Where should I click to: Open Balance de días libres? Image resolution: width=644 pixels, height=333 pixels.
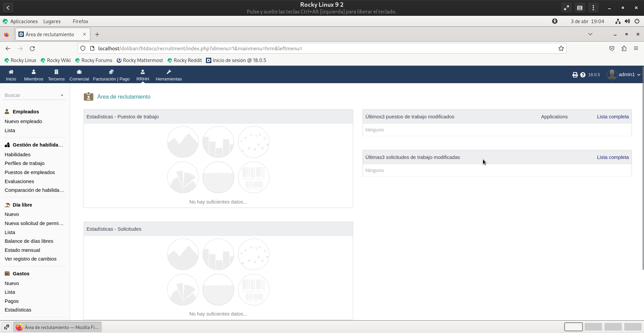[x=29, y=241]
